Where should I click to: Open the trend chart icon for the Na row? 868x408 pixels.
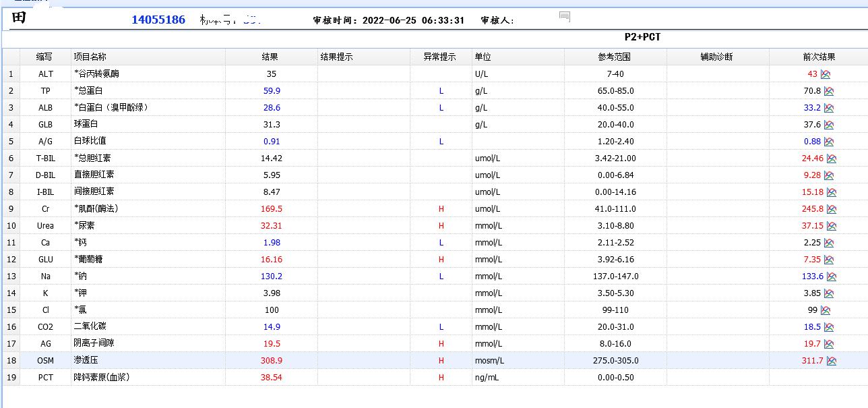(832, 276)
